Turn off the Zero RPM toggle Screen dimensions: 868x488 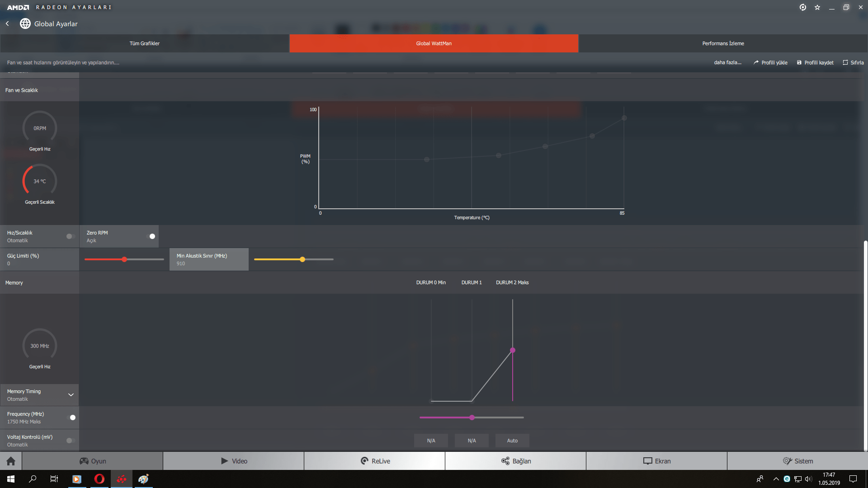pyautogui.click(x=151, y=236)
